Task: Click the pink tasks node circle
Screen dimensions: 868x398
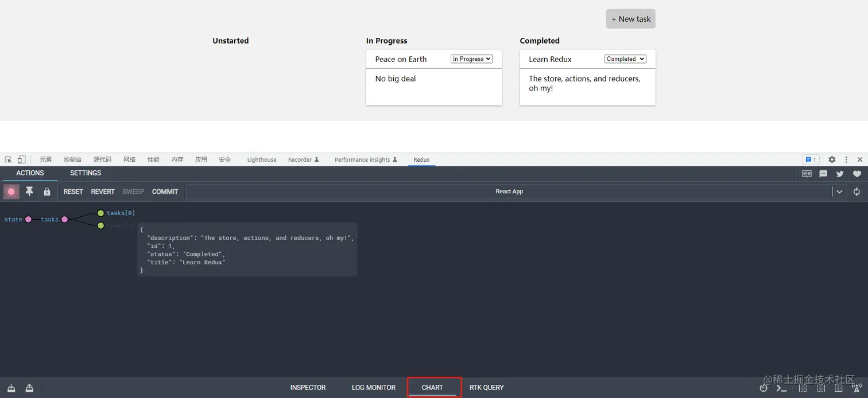Action: click(65, 219)
